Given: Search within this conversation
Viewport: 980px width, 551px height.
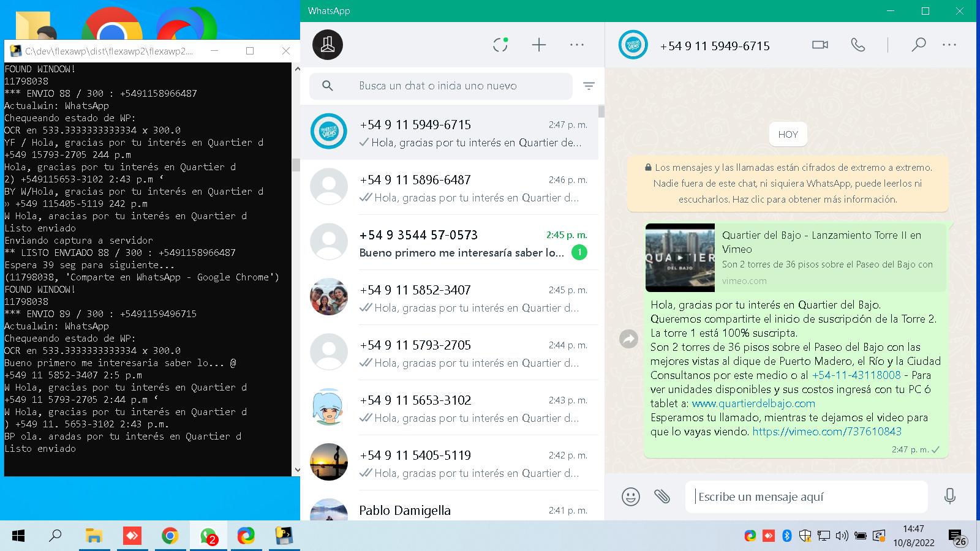Looking at the screenshot, I should click(x=918, y=45).
